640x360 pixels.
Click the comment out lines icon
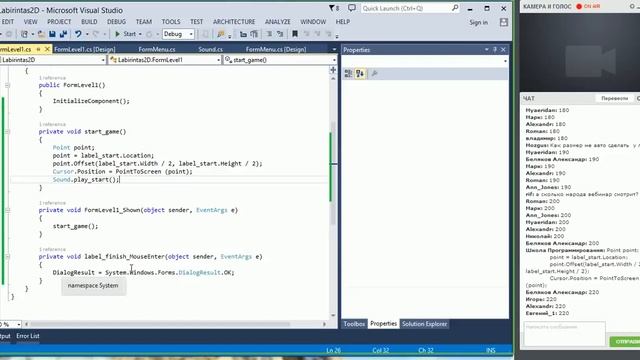coord(269,34)
